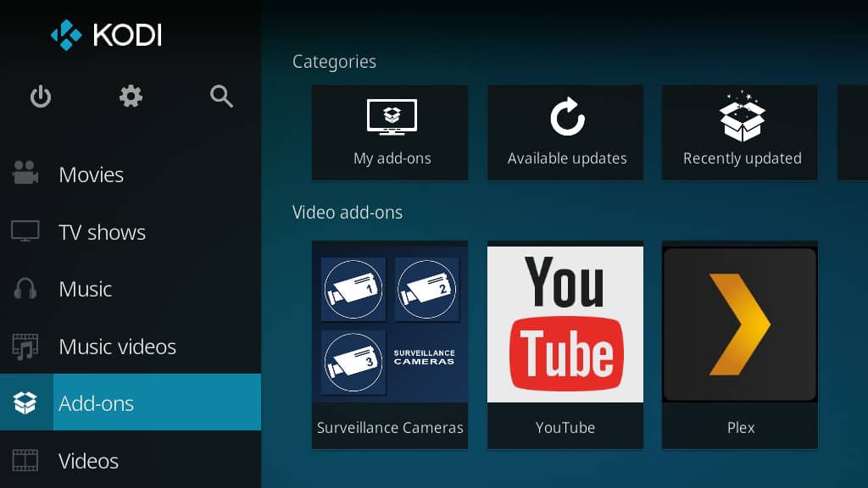Launch the Plex add-on thumbnail
Image resolution: width=868 pixels, height=488 pixels.
739,324
